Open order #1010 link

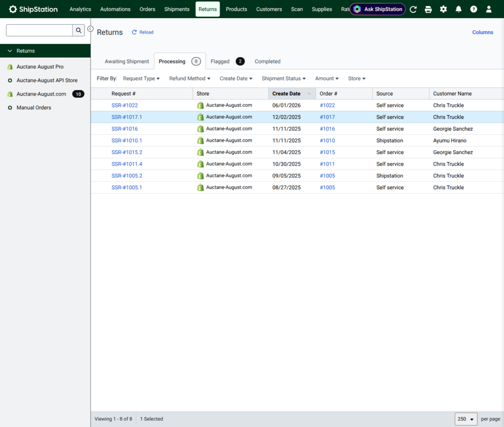click(327, 140)
